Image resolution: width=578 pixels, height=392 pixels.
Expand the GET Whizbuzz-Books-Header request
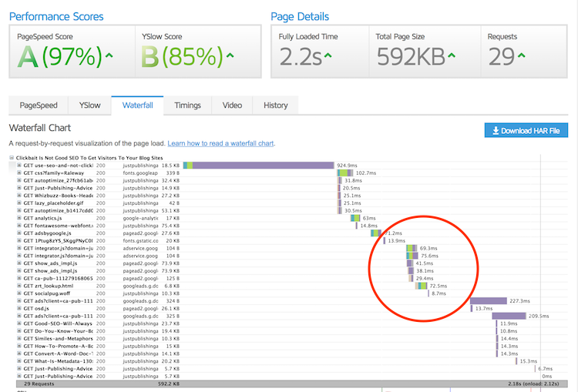(19, 196)
